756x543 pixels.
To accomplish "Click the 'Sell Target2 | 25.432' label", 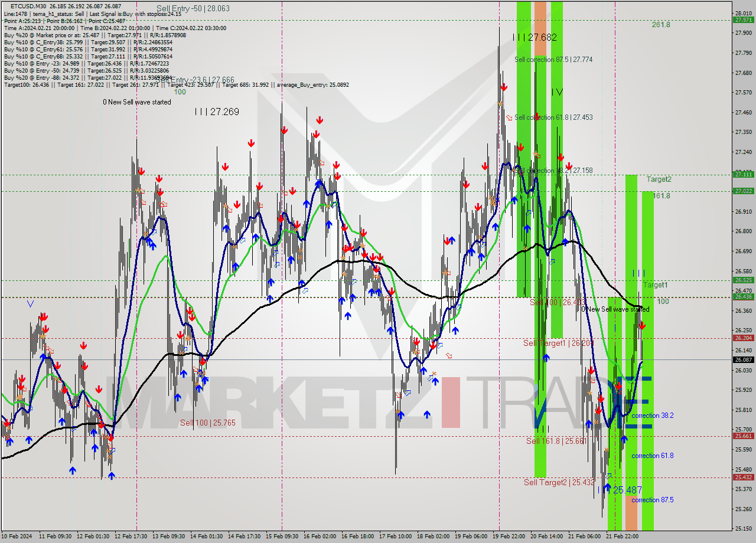I will pyautogui.click(x=559, y=482).
